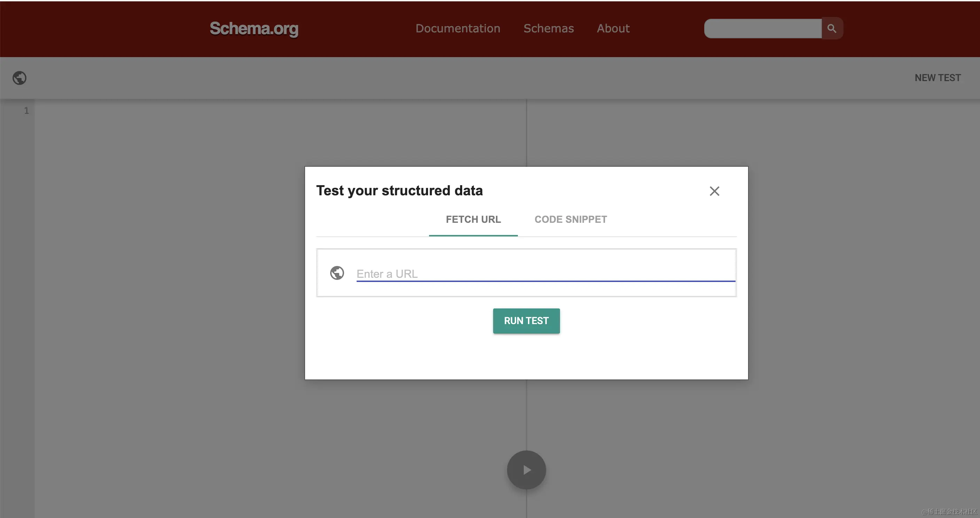Image resolution: width=980 pixels, height=518 pixels.
Task: Click the header search text box
Action: 762,29
